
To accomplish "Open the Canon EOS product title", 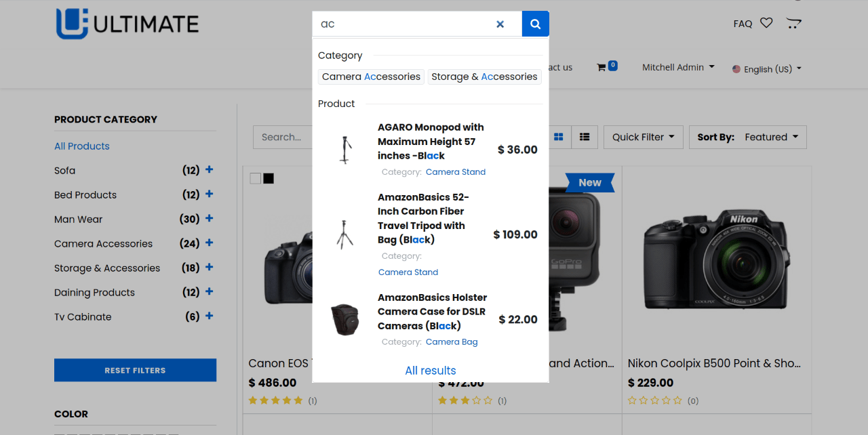I will point(279,363).
